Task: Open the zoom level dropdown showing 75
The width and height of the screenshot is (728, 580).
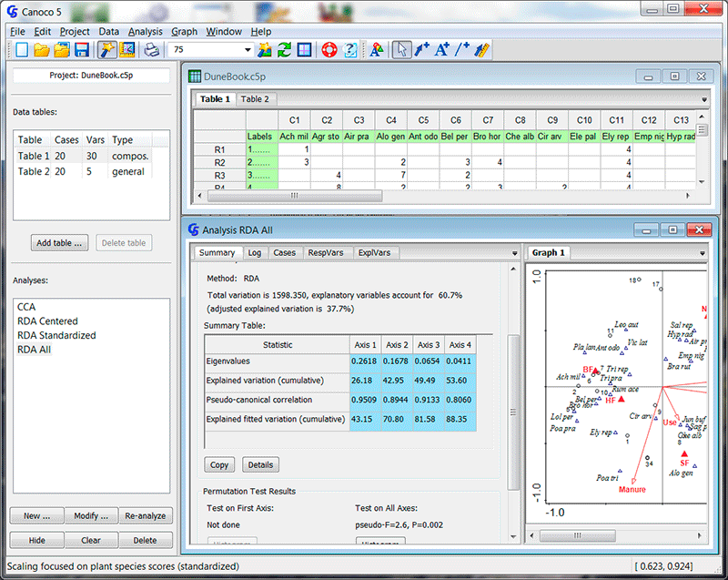Action: [248, 50]
